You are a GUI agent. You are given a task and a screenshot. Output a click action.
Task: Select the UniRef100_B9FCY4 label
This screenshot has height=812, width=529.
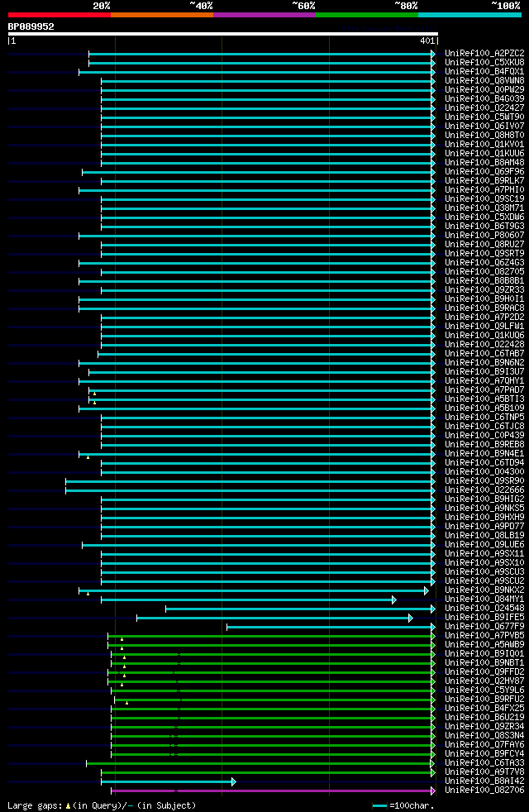[484, 753]
